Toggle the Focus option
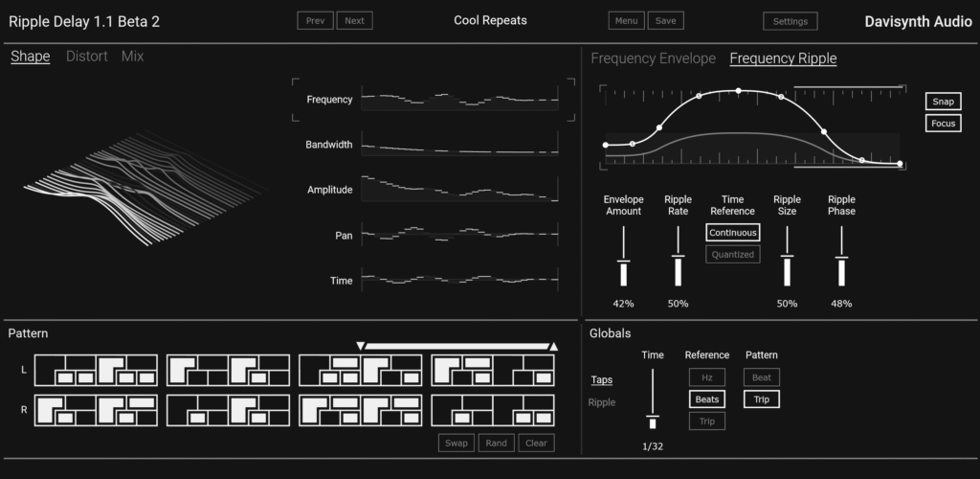This screenshot has height=479, width=980. [x=944, y=124]
